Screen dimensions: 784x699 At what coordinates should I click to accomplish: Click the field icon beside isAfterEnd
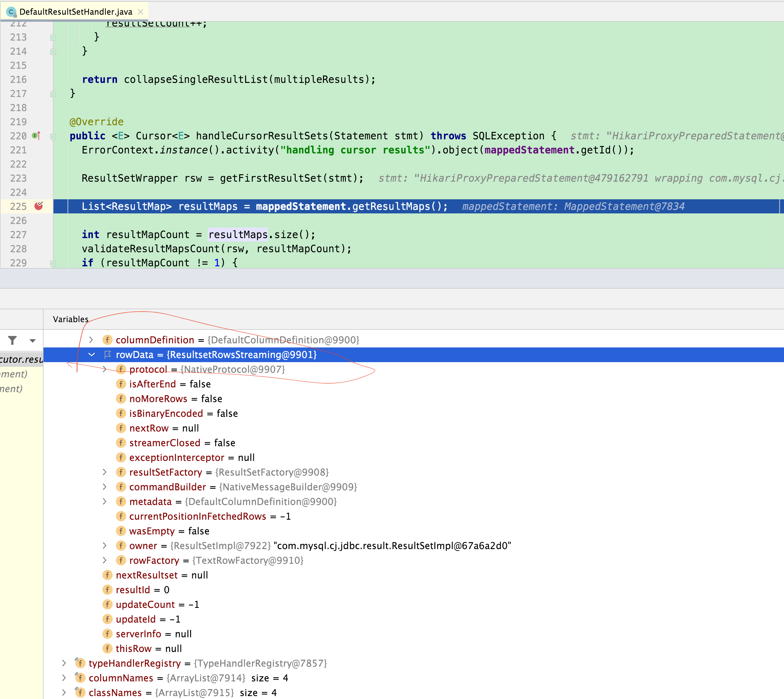coord(121,384)
